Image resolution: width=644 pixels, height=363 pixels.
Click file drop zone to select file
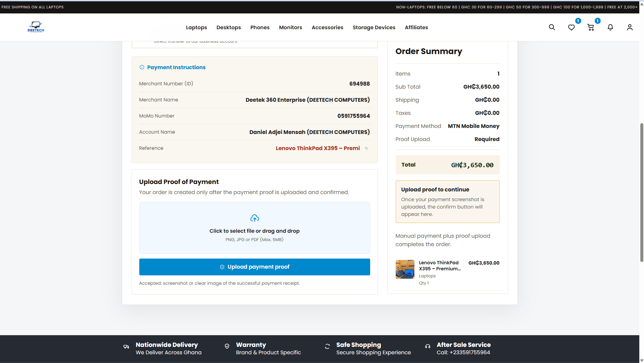point(254,228)
